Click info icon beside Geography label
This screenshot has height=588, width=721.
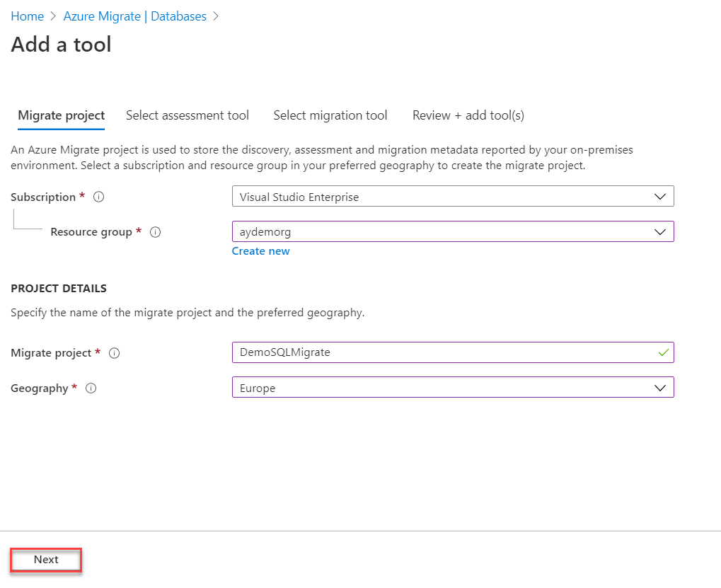tap(91, 388)
